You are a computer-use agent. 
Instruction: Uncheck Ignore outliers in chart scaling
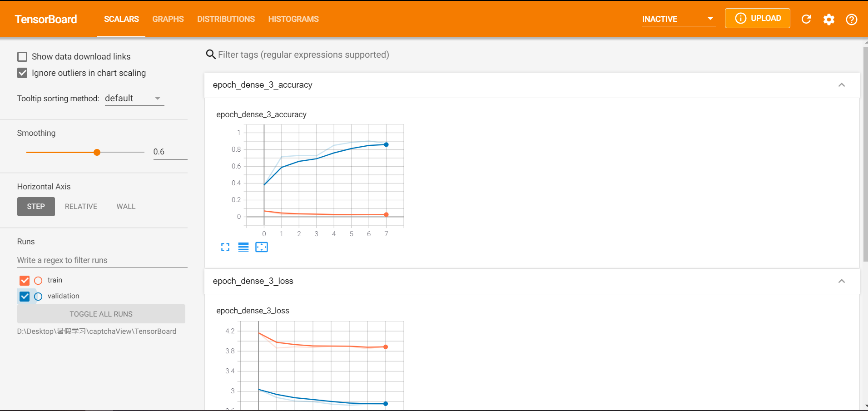[x=22, y=73]
